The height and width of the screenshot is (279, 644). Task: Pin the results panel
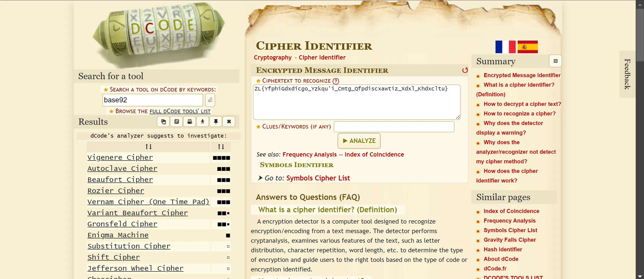(x=216, y=122)
